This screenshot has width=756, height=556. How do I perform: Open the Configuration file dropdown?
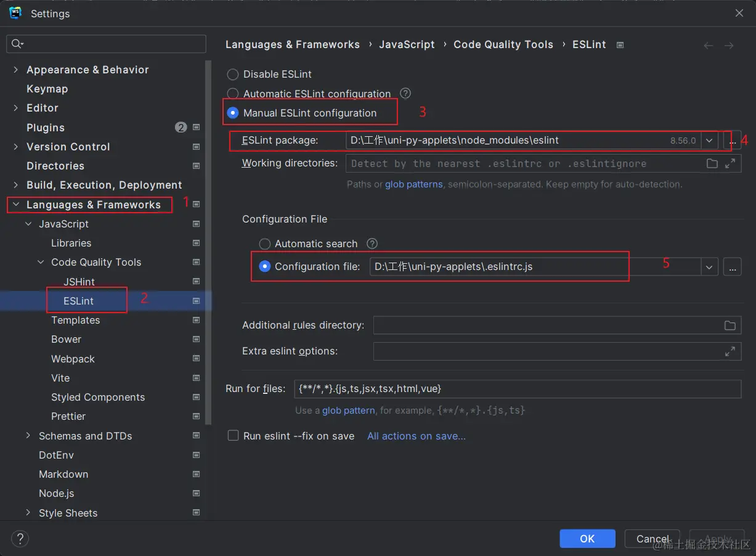click(709, 267)
